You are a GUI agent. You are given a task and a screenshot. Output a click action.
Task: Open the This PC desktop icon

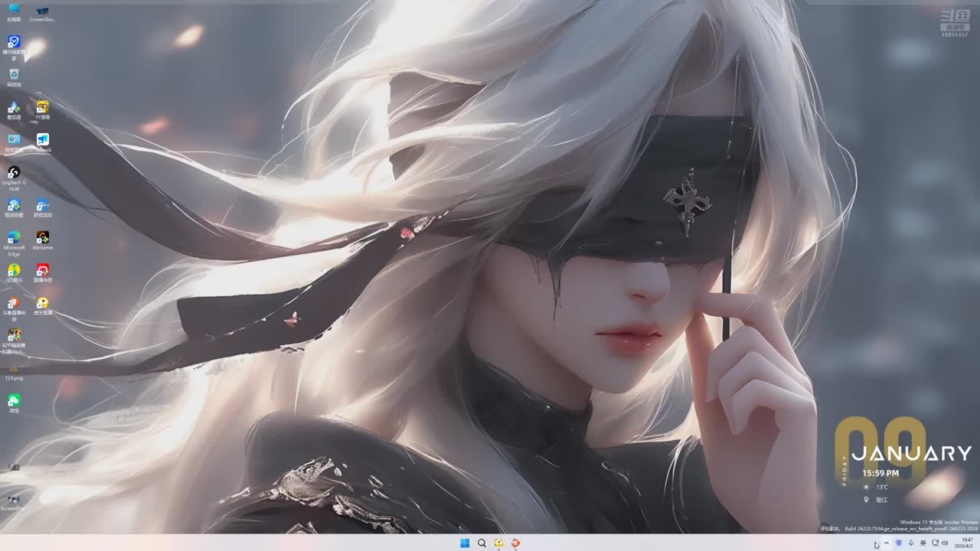(x=14, y=9)
